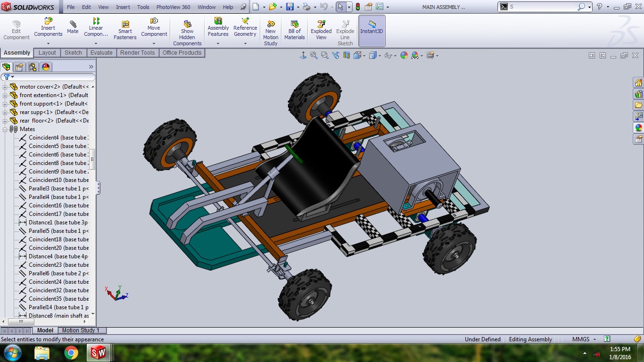Expand the rear supp<1> tree node
Image resolution: width=644 pixels, height=362 pixels.
point(5,112)
